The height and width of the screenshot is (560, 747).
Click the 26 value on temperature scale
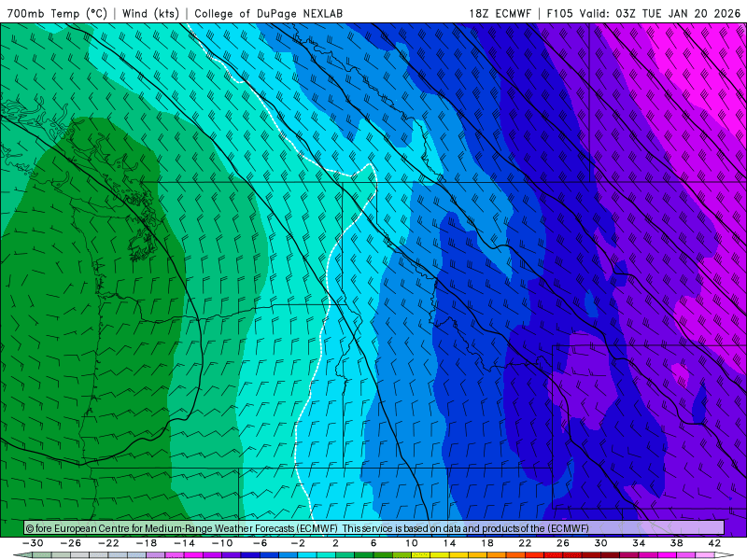point(563,543)
